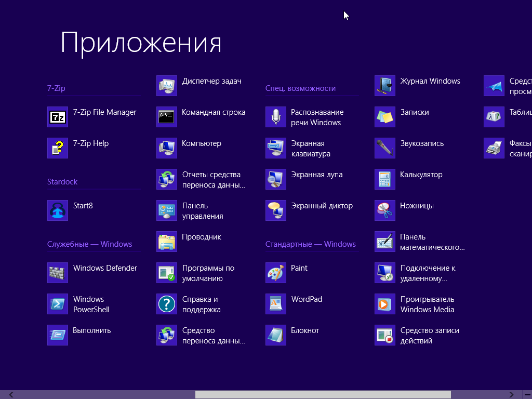Click the Блокнот text label
The width and height of the screenshot is (532, 399).
305,330
